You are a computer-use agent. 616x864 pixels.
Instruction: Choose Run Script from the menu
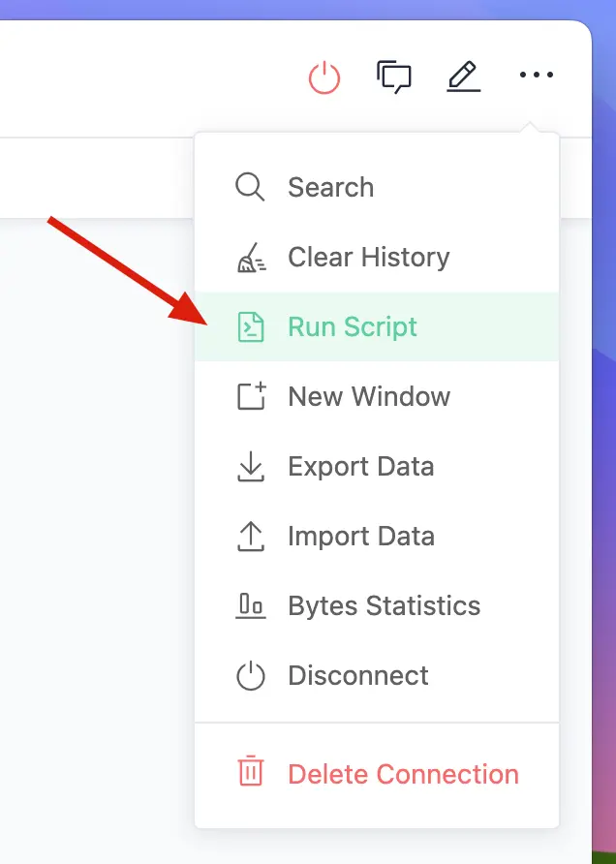tap(351, 327)
